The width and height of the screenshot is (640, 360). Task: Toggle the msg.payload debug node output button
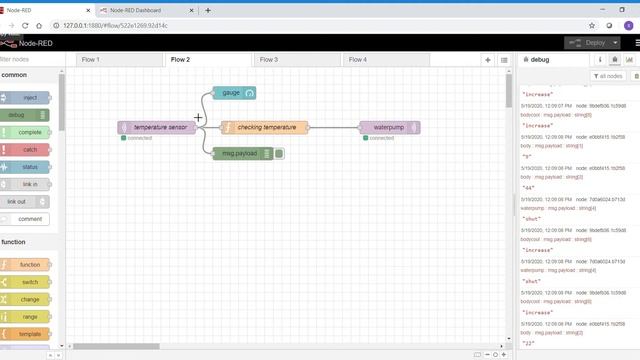tap(279, 153)
